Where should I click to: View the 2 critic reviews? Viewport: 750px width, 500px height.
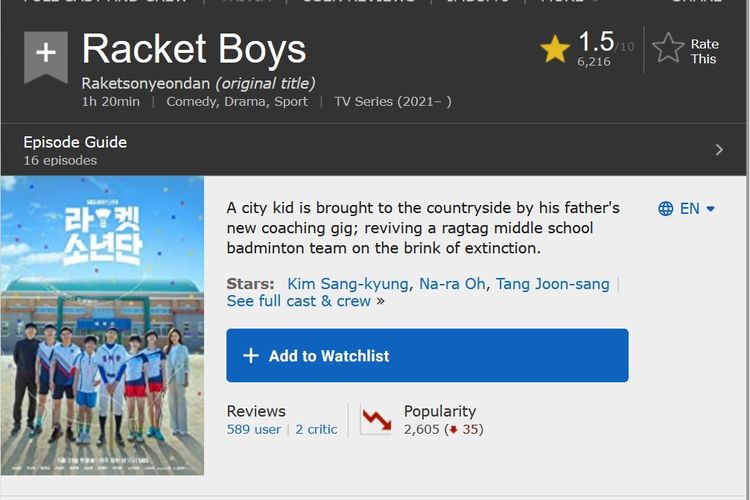[x=316, y=430]
